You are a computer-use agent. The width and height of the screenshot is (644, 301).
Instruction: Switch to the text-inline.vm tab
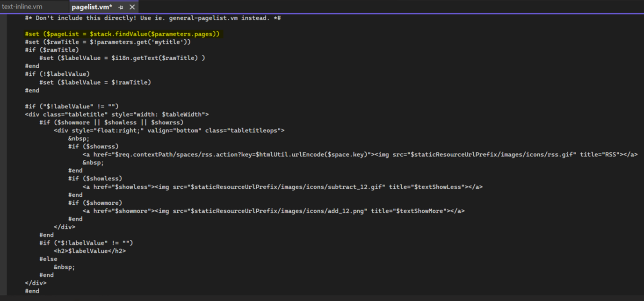22,7
